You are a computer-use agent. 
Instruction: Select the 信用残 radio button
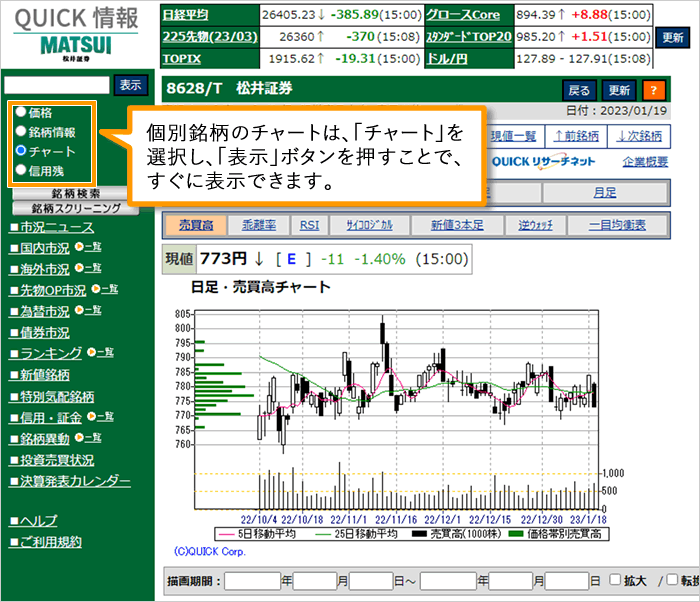coord(21,170)
